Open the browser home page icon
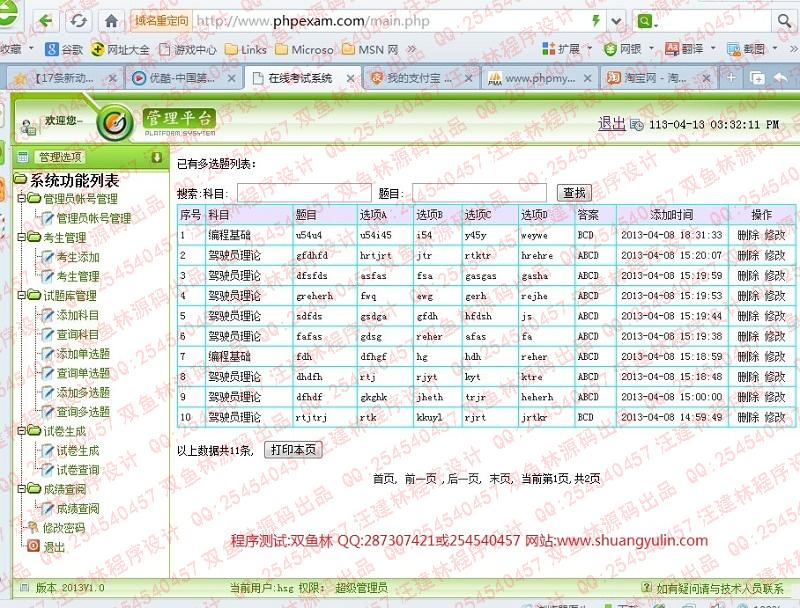This screenshot has height=608, width=800. click(x=111, y=21)
